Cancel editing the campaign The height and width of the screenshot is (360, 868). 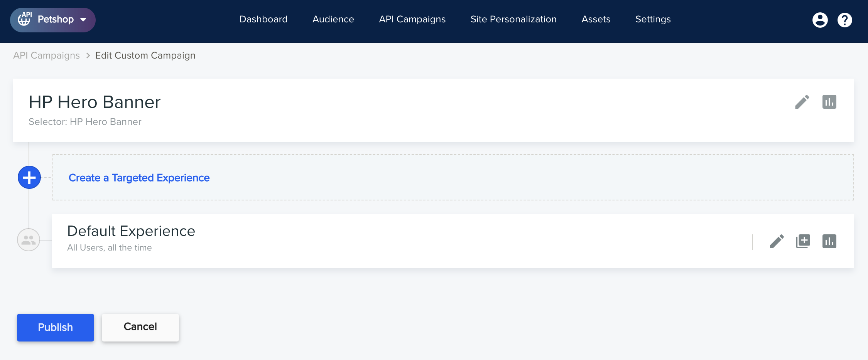140,327
